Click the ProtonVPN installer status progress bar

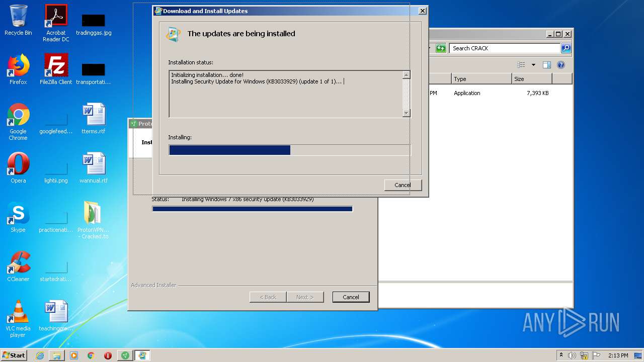click(x=252, y=209)
